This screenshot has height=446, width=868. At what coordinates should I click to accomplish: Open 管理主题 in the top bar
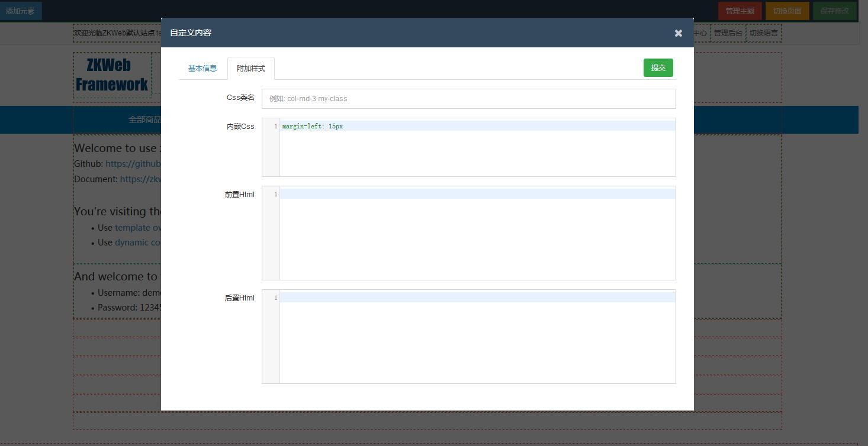(x=740, y=11)
